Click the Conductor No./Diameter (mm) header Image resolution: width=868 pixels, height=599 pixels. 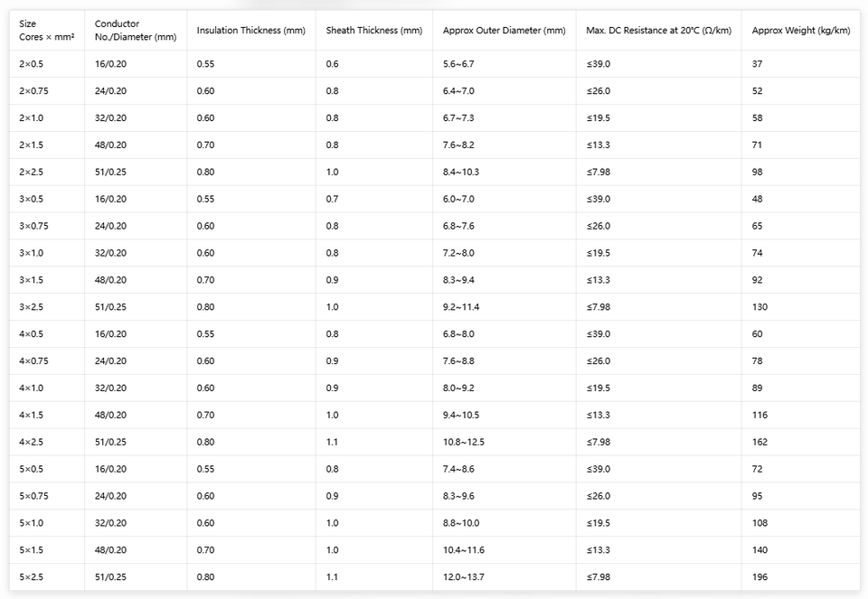[x=135, y=31]
